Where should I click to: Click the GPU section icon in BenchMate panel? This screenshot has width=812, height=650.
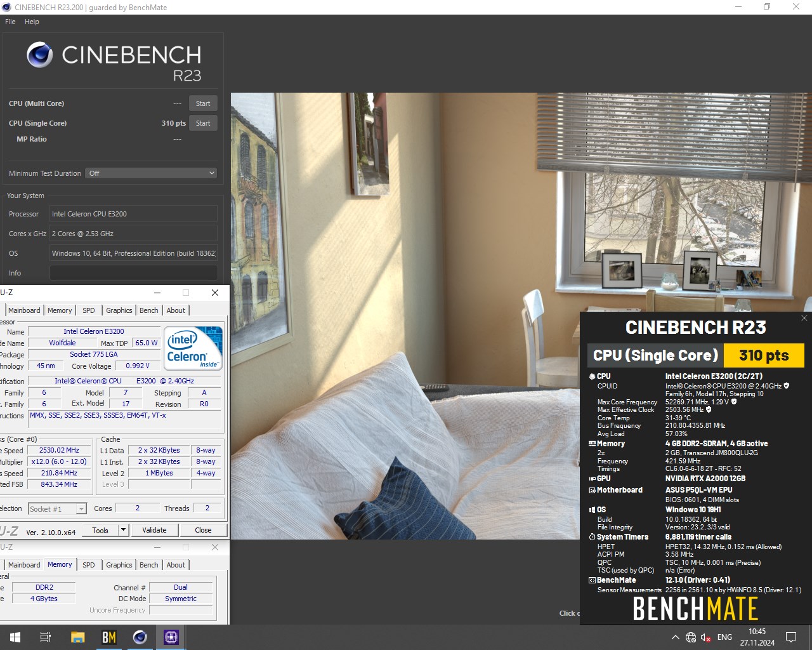click(592, 479)
